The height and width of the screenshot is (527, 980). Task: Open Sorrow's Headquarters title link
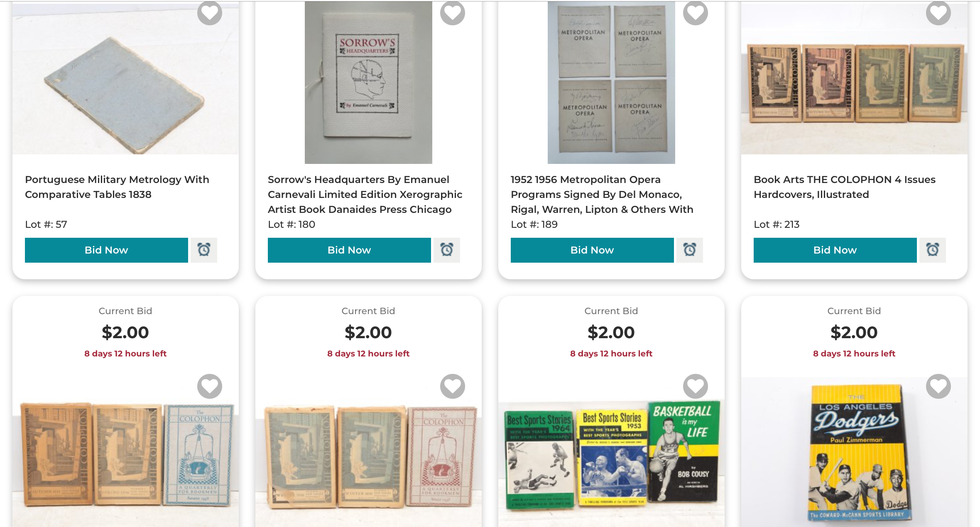click(365, 195)
